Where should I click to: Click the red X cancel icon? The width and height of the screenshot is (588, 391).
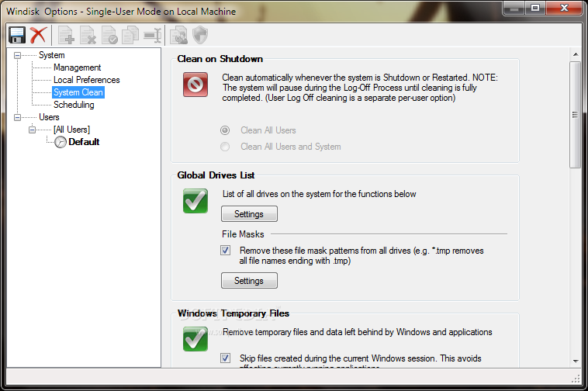point(38,35)
